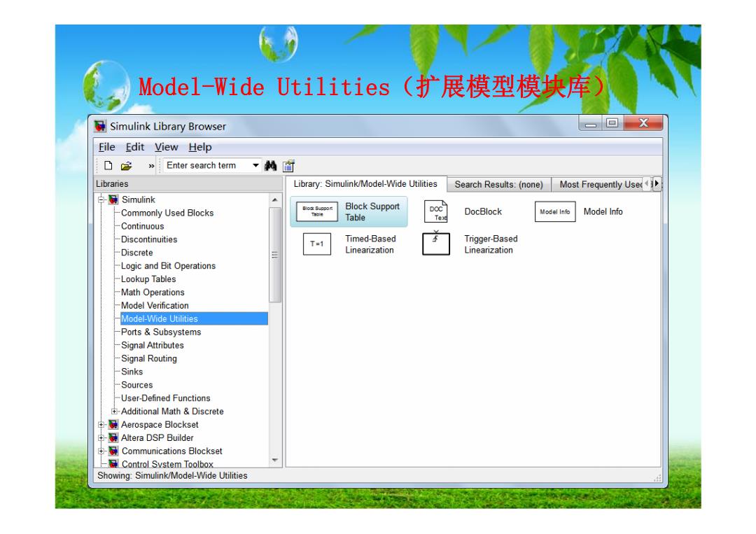756x534 pixels.
Task: Click the binoculars search icon
Action: (x=270, y=166)
